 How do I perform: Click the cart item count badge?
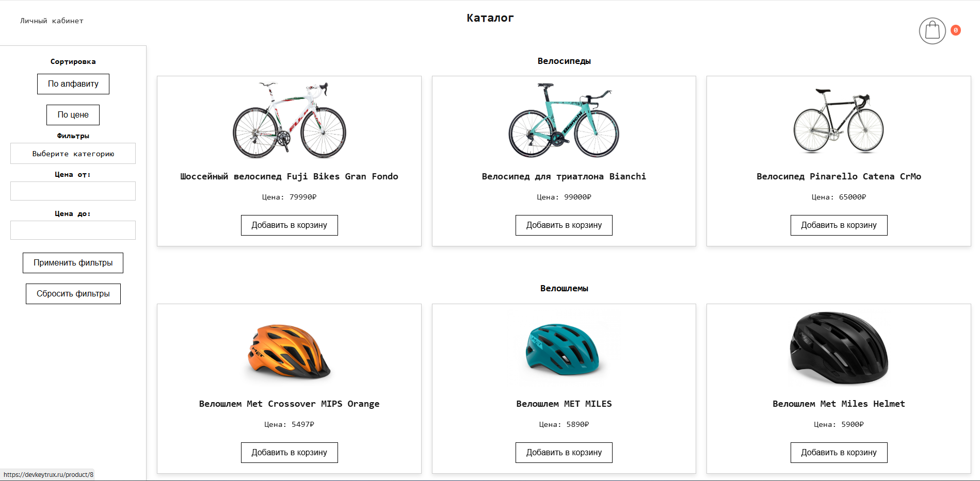tap(956, 30)
